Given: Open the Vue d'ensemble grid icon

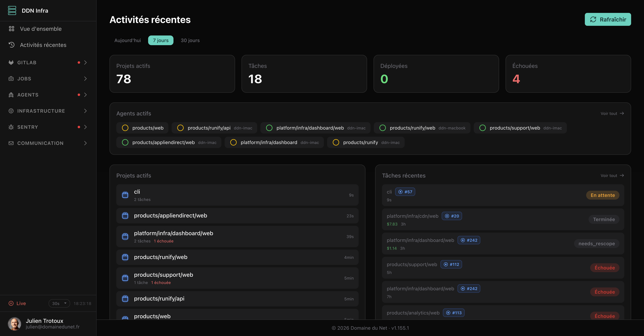Looking at the screenshot, I should 12,29.
